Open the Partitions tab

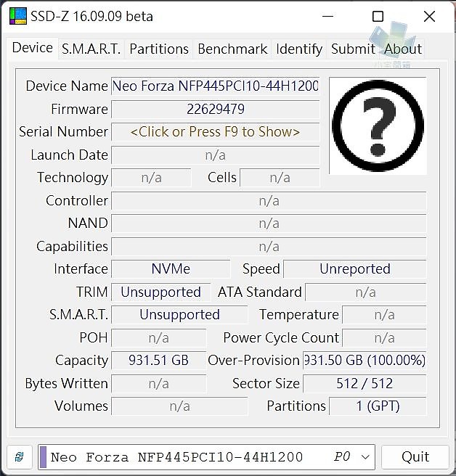click(x=159, y=49)
